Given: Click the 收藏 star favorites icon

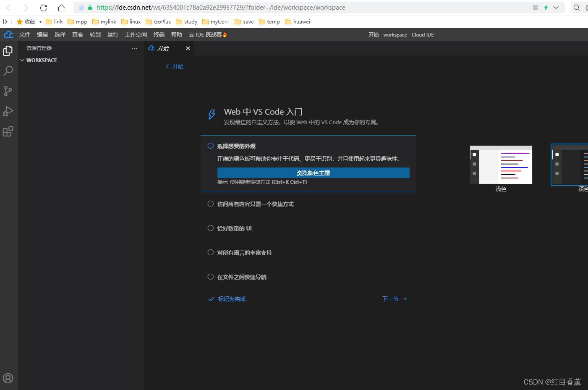Looking at the screenshot, I should click(19, 21).
